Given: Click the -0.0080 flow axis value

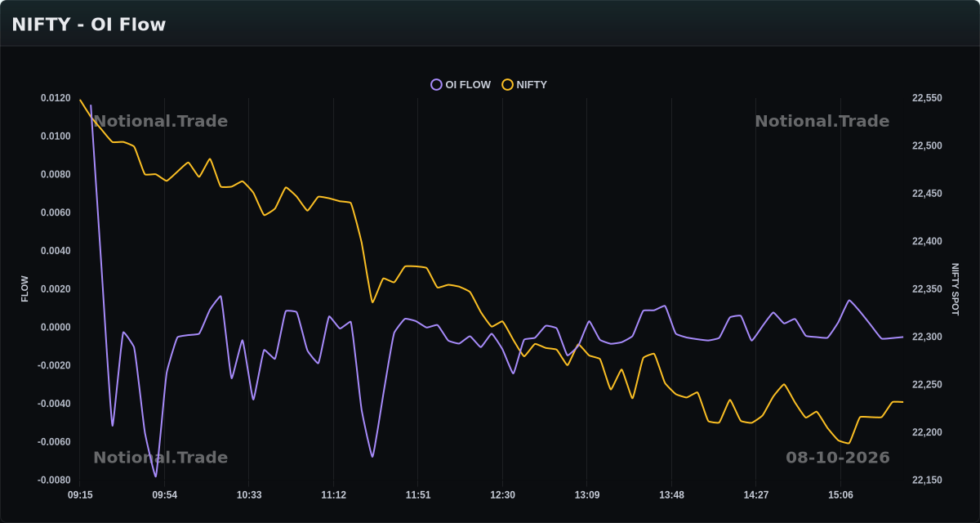Looking at the screenshot, I should click(x=54, y=481).
